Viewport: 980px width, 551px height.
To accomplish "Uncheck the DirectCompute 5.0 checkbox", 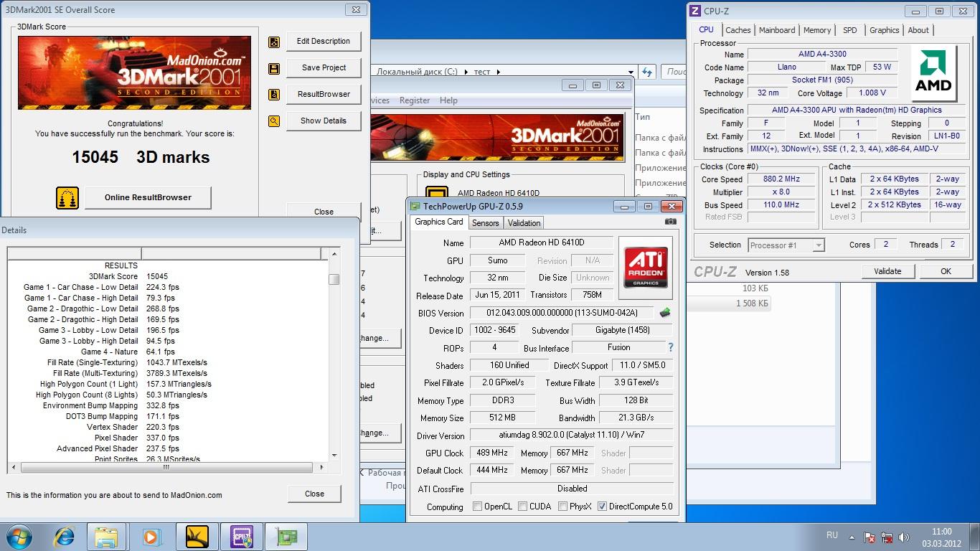I will point(602,507).
